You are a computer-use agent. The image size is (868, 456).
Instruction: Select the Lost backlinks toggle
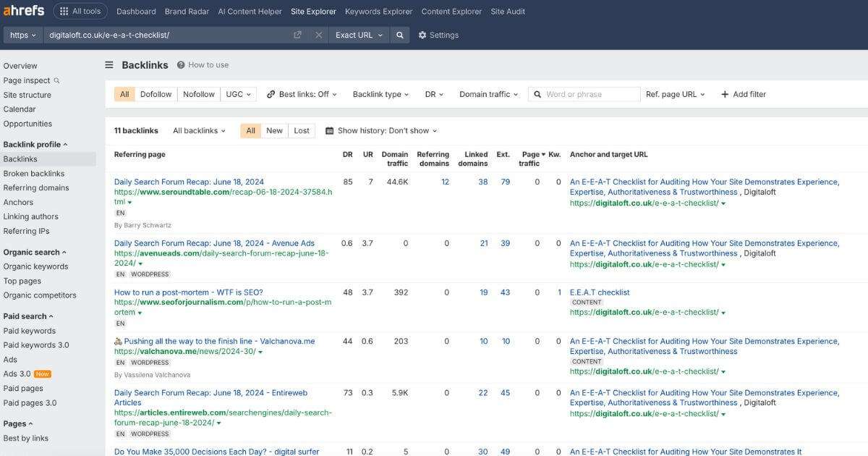[302, 131]
